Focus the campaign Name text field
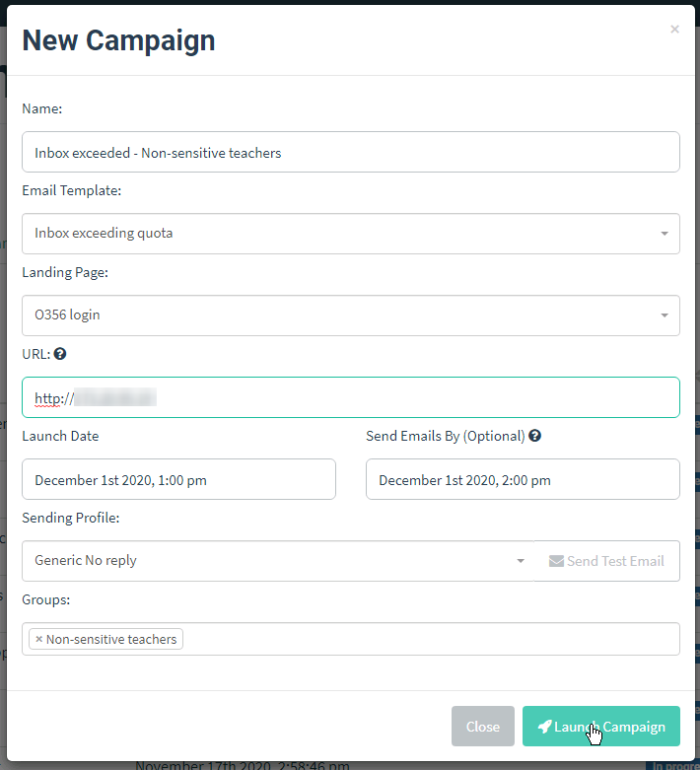The width and height of the screenshot is (700, 770). (x=350, y=152)
